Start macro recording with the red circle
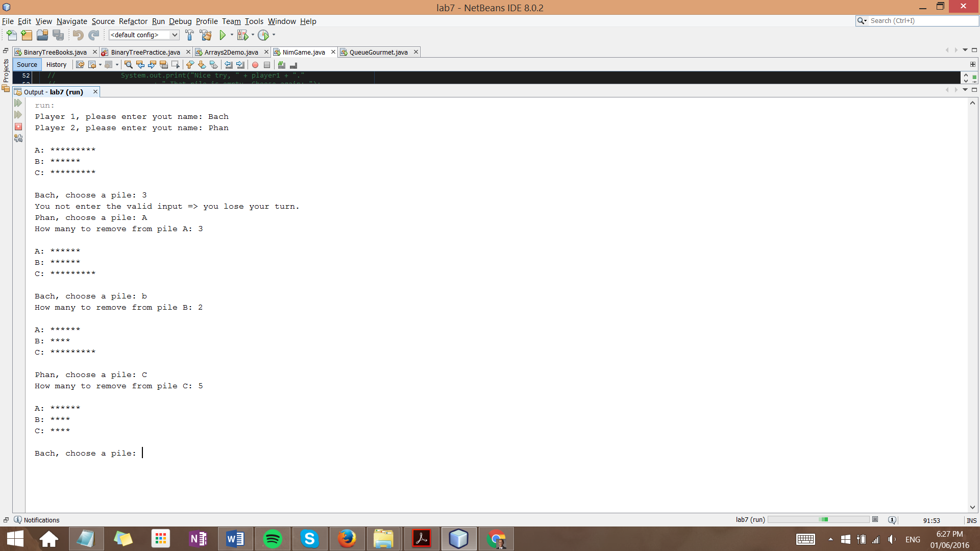 pos(255,65)
